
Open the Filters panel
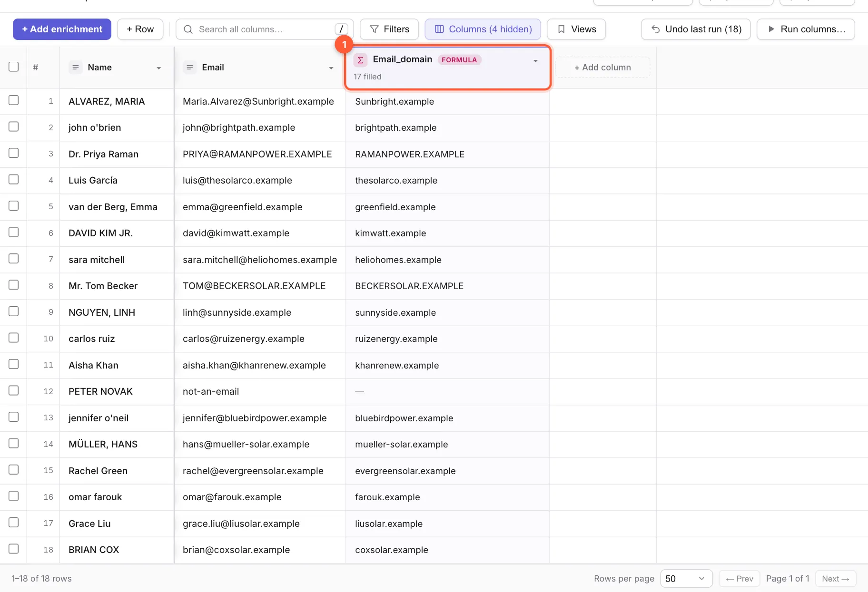(389, 29)
